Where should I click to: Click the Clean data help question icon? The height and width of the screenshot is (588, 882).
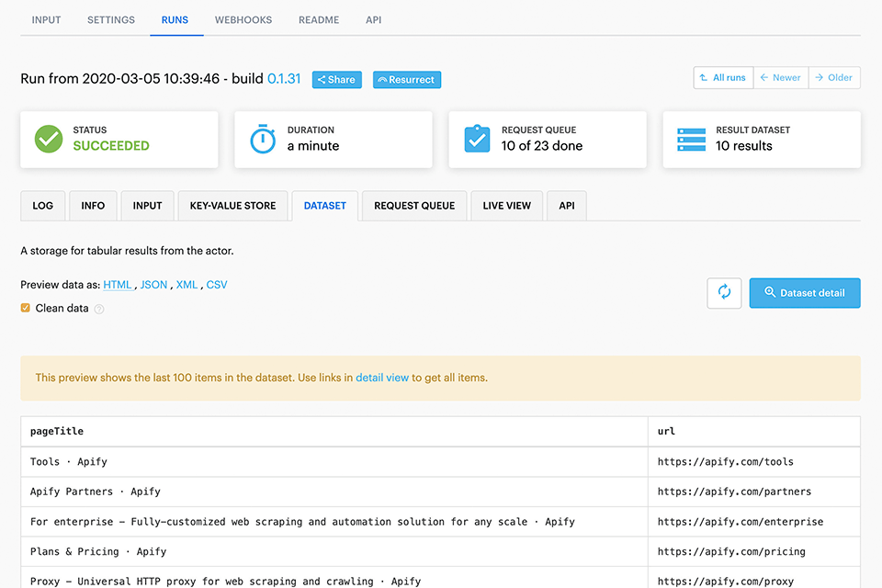(99, 309)
